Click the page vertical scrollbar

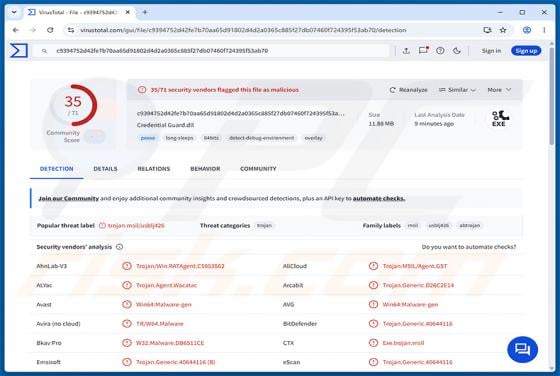[x=552, y=207]
